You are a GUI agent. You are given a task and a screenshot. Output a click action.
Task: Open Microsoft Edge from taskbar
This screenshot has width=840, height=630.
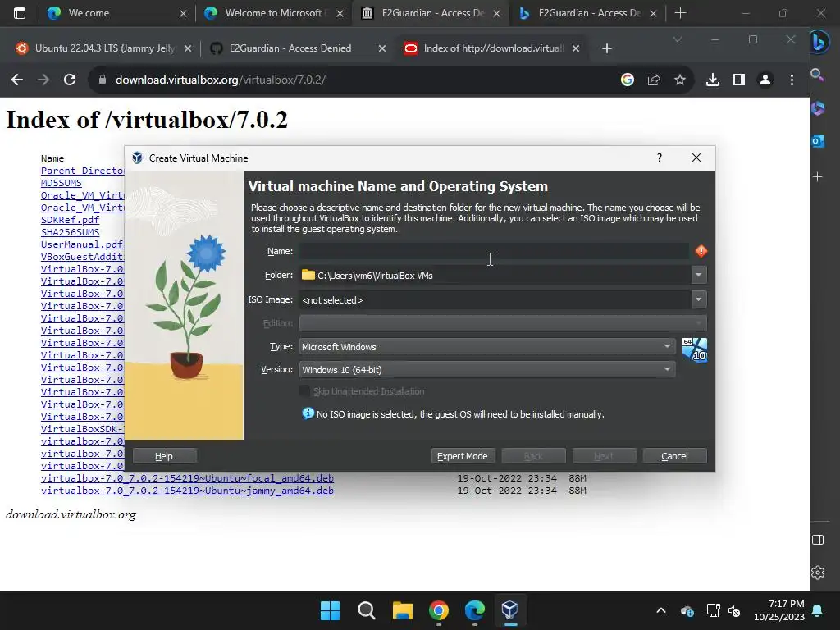(475, 610)
